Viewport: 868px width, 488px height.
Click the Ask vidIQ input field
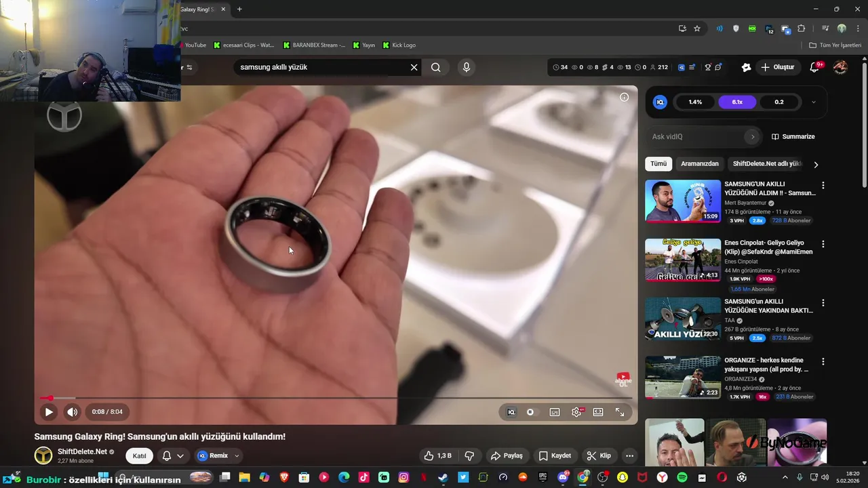[696, 137]
